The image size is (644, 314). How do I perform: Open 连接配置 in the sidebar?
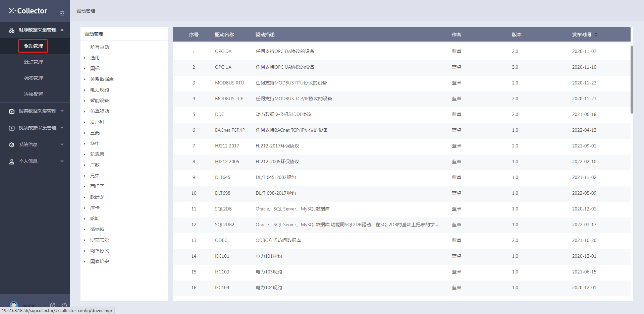click(x=33, y=94)
